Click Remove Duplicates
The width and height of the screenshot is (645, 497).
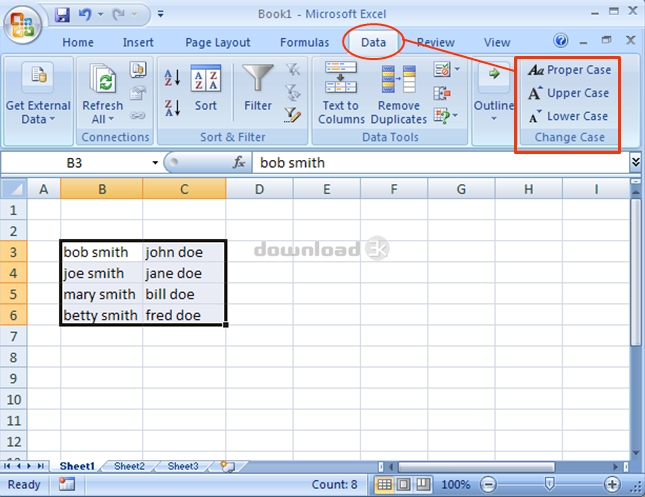(398, 94)
